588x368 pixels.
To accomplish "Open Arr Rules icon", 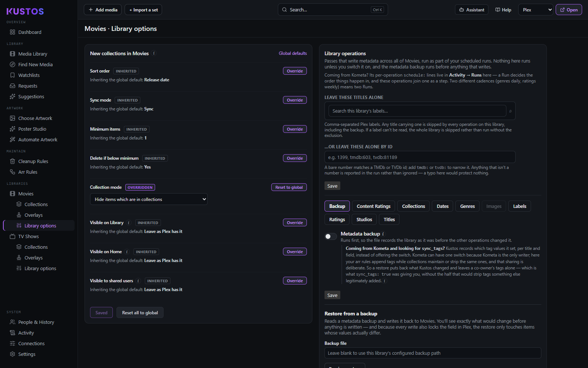I will point(12,172).
